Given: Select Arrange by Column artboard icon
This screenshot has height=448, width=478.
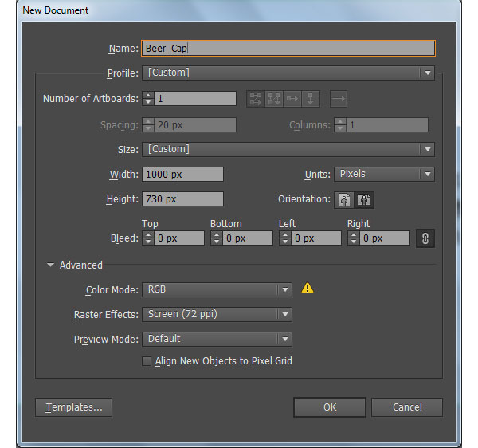Looking at the screenshot, I should pos(311,99).
